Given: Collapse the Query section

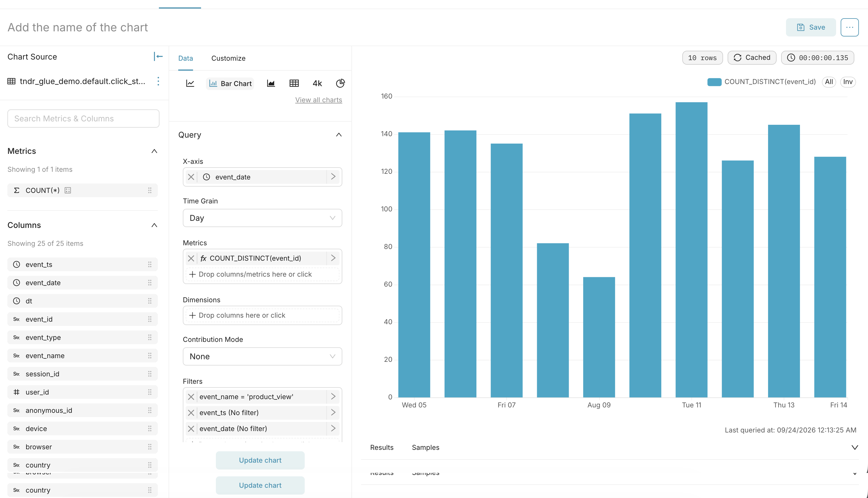Looking at the screenshot, I should coord(339,135).
